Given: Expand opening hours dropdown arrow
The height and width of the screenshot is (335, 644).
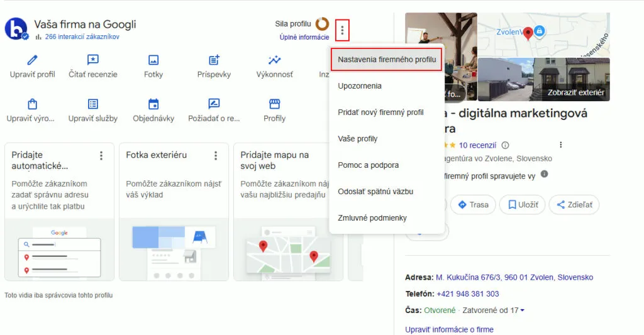Looking at the screenshot, I should click(523, 310).
